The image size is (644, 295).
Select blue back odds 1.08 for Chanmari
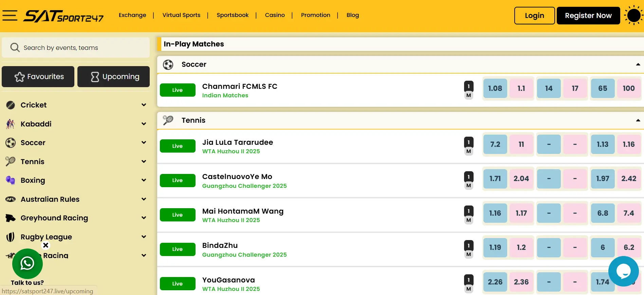[x=495, y=88]
